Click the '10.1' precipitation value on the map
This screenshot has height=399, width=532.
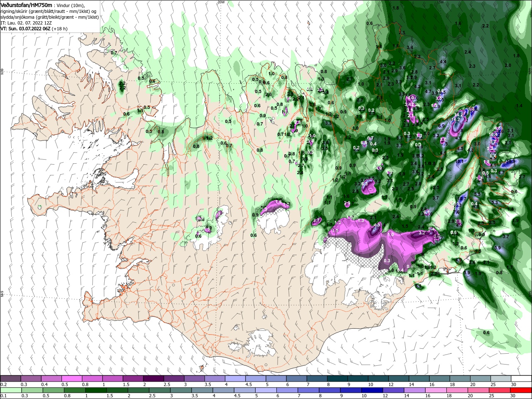pyautogui.click(x=459, y=161)
